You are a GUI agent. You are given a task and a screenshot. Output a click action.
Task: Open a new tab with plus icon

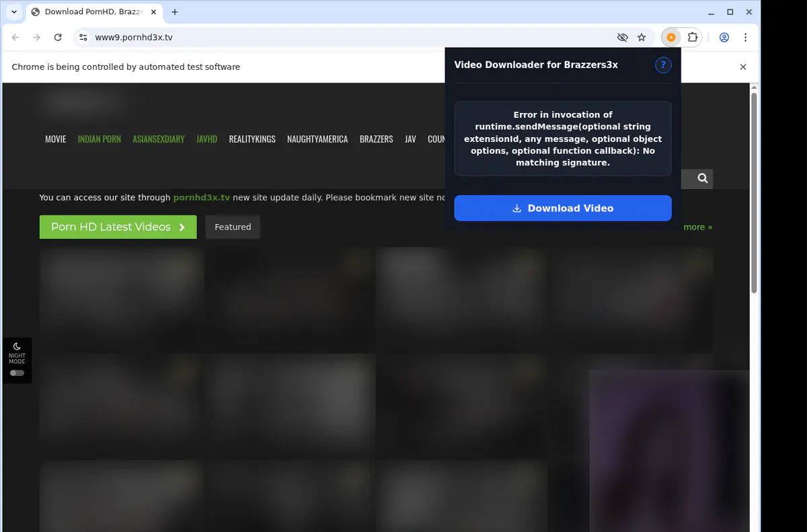click(175, 12)
